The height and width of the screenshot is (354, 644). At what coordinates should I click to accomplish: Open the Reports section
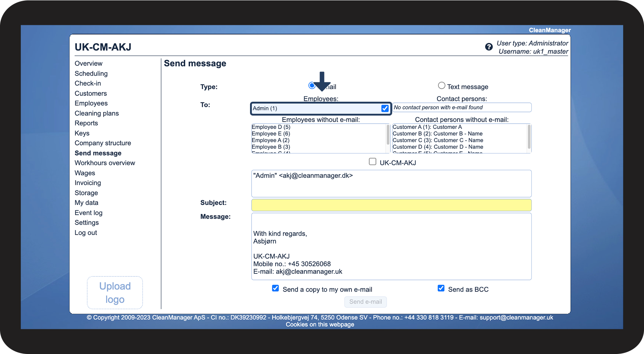pos(86,123)
